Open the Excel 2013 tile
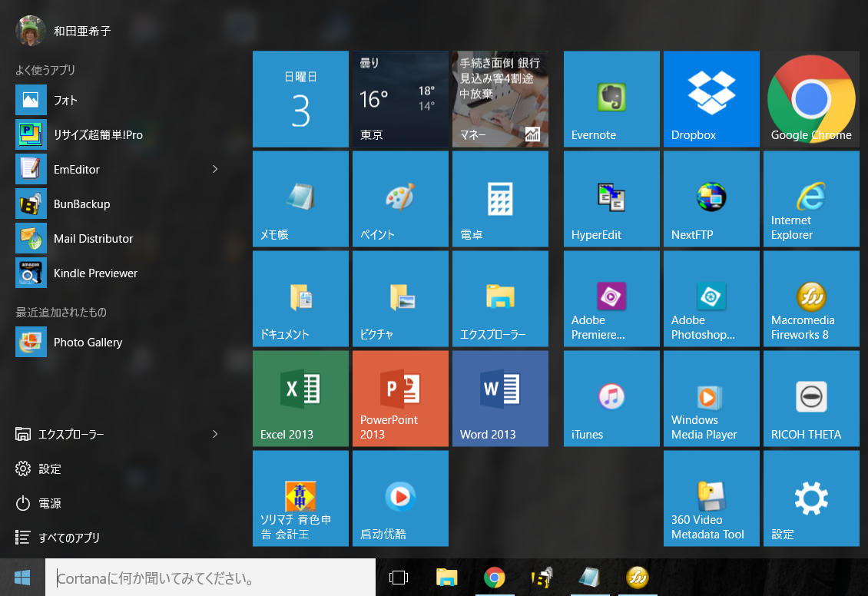868x596 pixels. click(300, 399)
